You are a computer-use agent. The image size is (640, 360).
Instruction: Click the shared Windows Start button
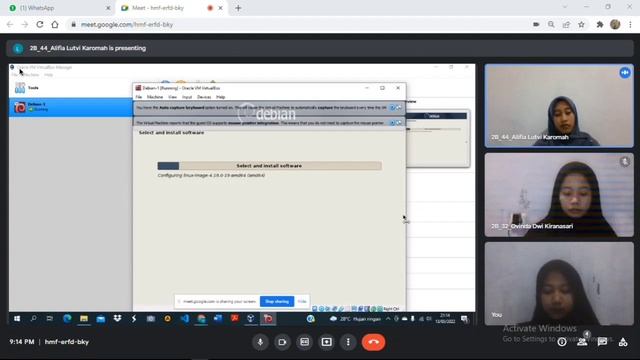[17, 319]
